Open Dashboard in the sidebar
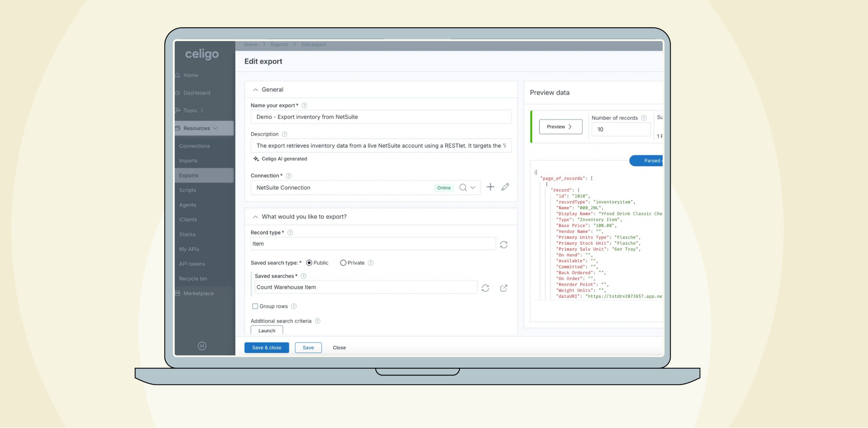The width and height of the screenshot is (868, 428). 197,93
